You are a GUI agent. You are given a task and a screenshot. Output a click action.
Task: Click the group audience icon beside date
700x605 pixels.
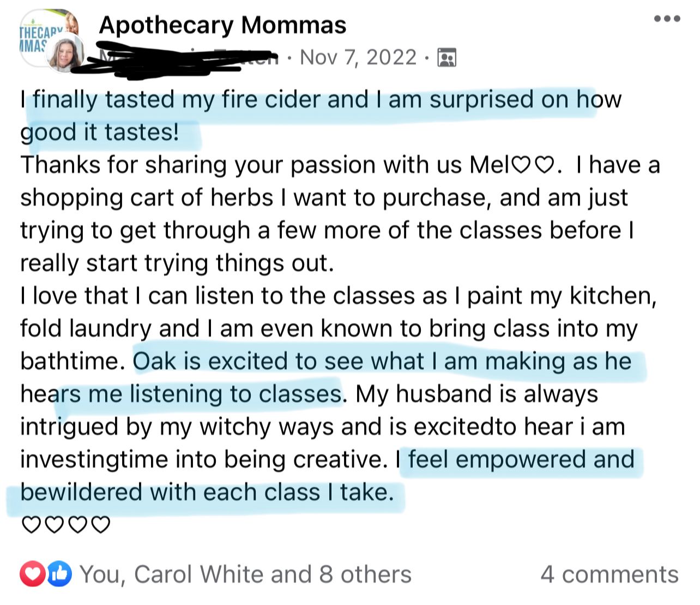click(x=447, y=57)
